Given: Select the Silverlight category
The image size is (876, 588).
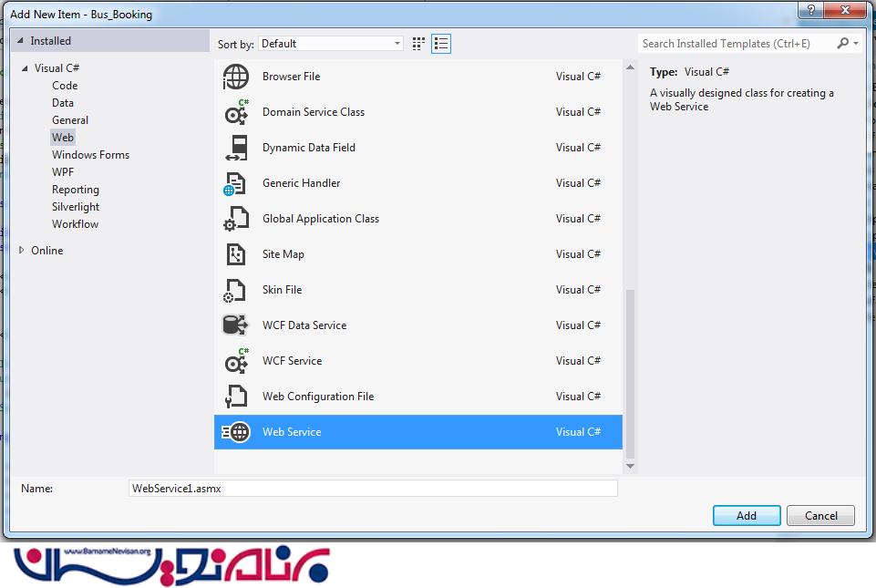Looking at the screenshot, I should click(75, 207).
